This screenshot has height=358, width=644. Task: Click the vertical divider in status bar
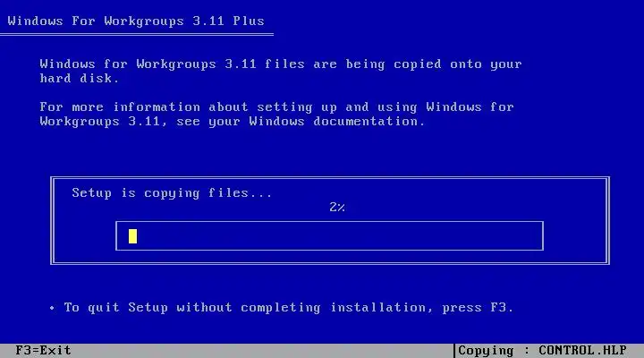click(x=454, y=351)
